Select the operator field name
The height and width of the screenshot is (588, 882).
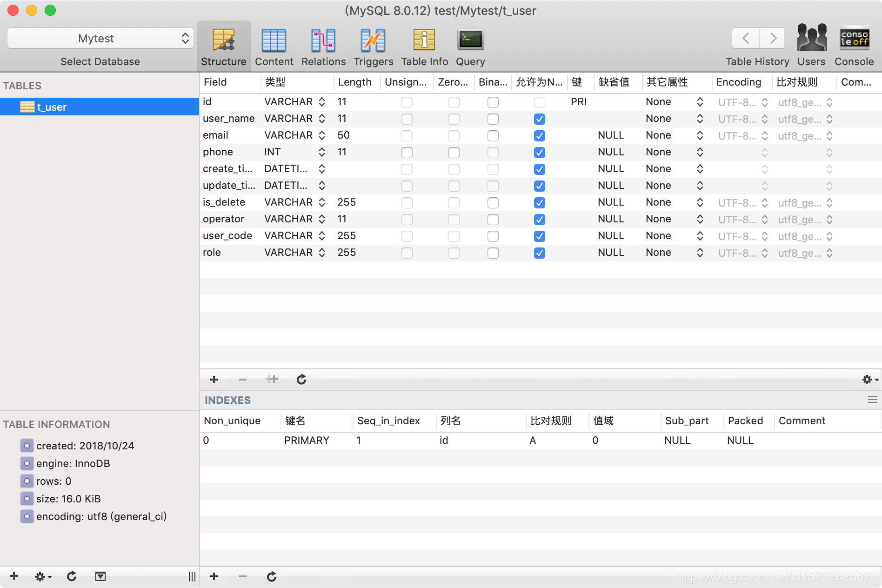coord(223,219)
